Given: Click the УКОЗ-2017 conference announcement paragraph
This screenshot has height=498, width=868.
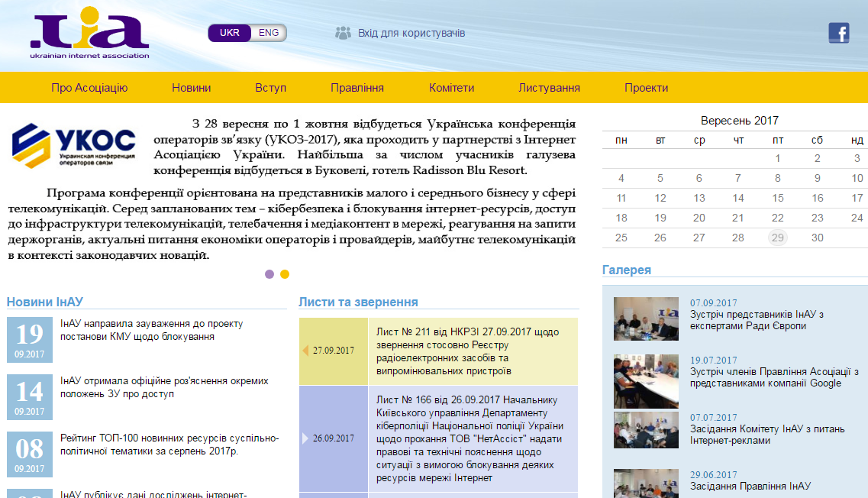Looking at the screenshot, I should 364,147.
